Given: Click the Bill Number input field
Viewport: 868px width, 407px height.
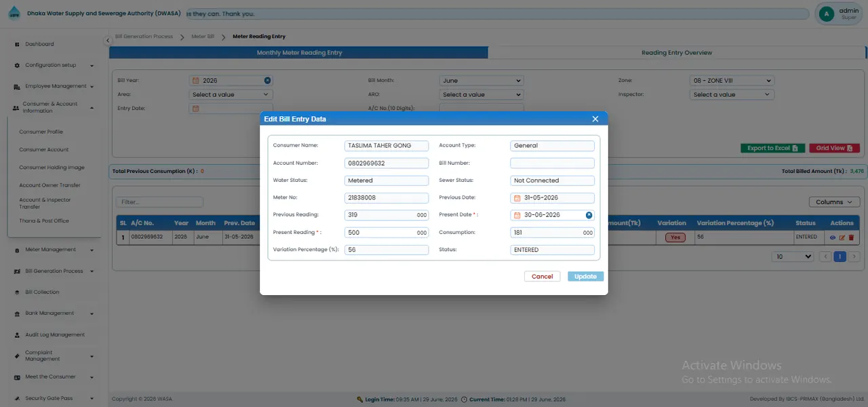Looking at the screenshot, I should pyautogui.click(x=552, y=163).
